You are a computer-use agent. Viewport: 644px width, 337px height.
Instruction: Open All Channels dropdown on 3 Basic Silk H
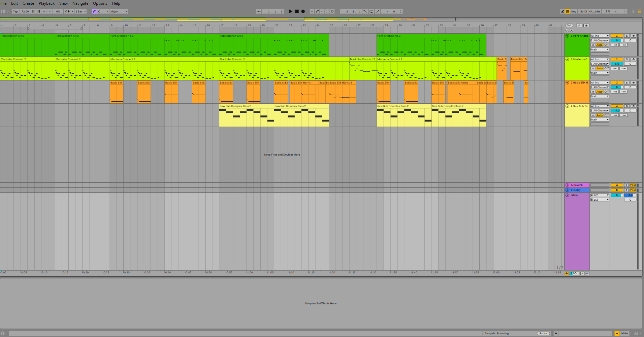(600, 87)
